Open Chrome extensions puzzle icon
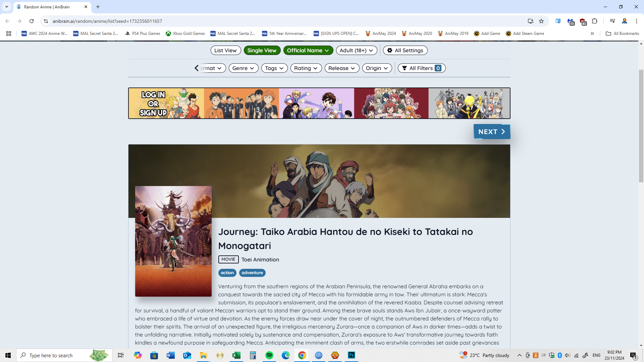Image resolution: width=644 pixels, height=362 pixels. [x=595, y=21]
